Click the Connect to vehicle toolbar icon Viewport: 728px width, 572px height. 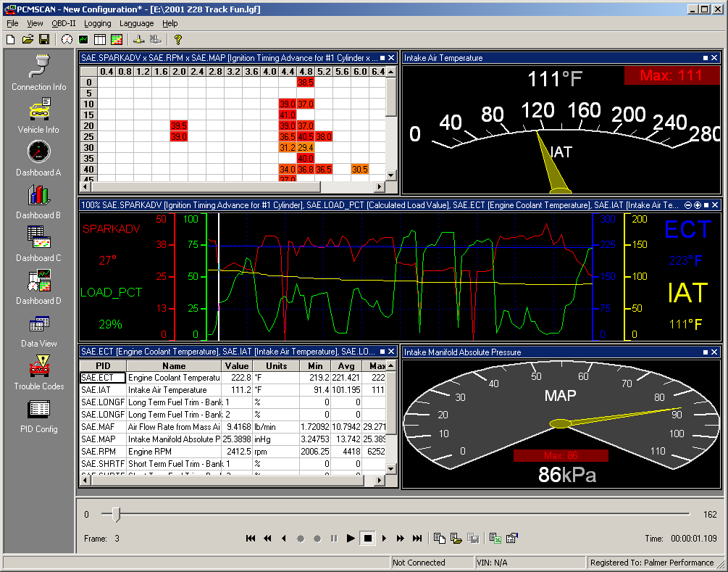tap(139, 39)
